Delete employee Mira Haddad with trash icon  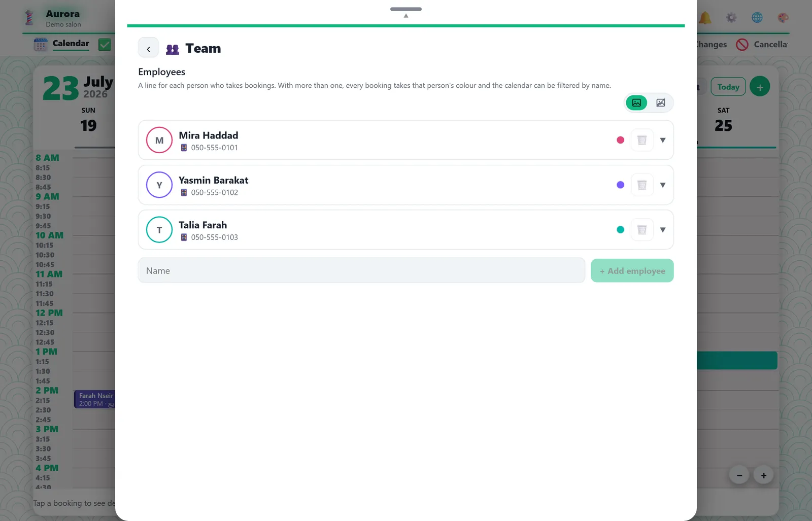click(642, 140)
